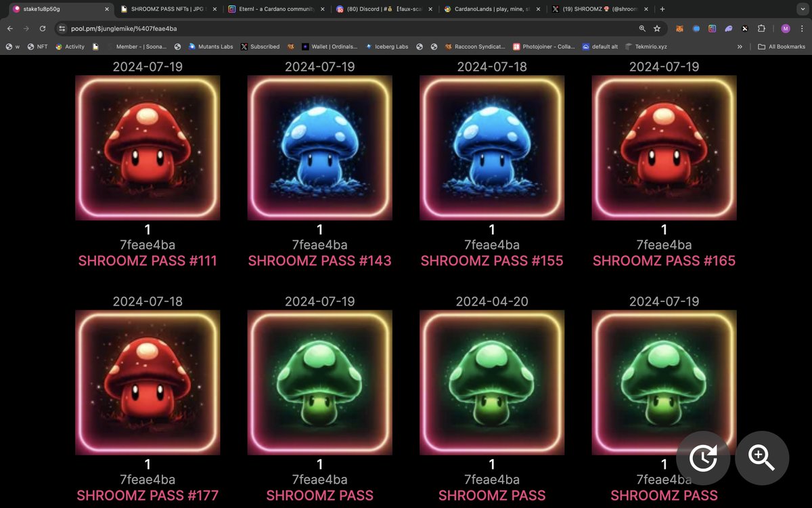Show hidden bookmarks with the chevron overflow
812x508 pixels.
[x=740, y=47]
